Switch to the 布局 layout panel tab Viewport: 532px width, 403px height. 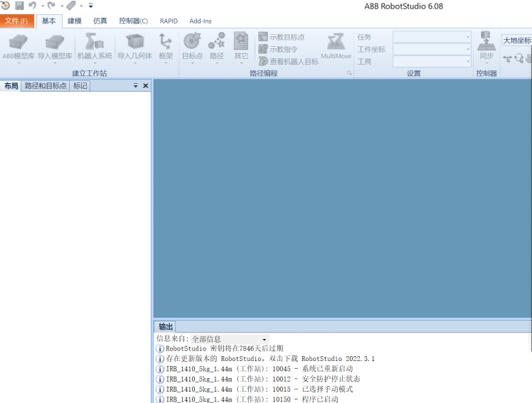[11, 86]
